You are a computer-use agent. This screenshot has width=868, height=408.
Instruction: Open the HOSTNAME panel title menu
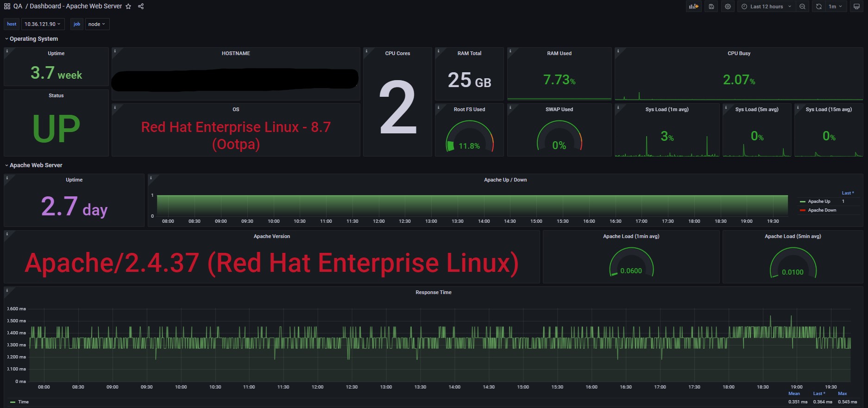(x=236, y=53)
